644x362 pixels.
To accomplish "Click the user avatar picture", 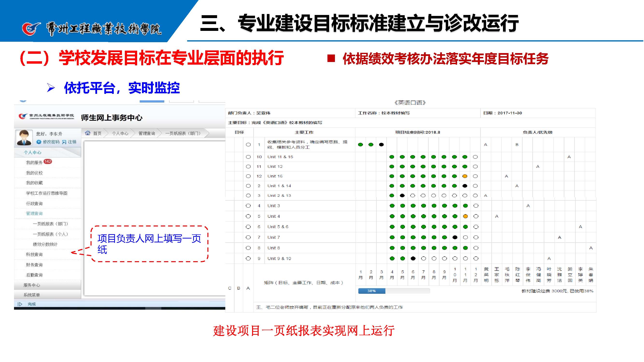I will click(x=24, y=137).
